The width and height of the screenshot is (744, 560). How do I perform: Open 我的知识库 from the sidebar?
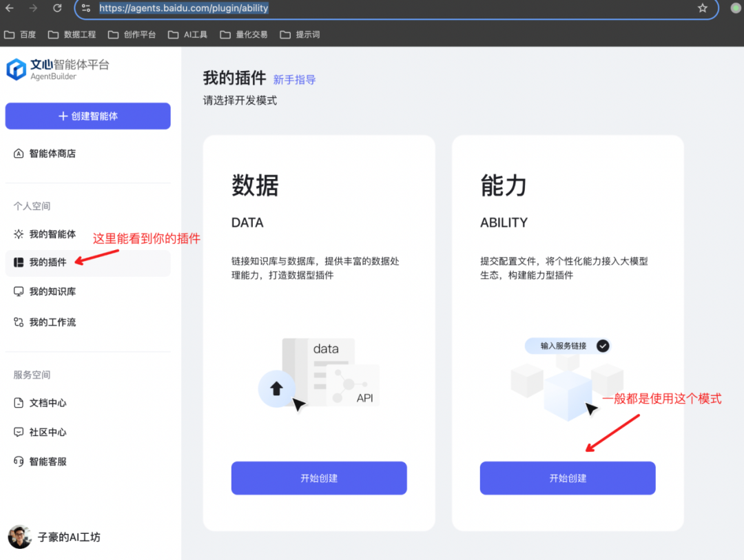(x=52, y=291)
